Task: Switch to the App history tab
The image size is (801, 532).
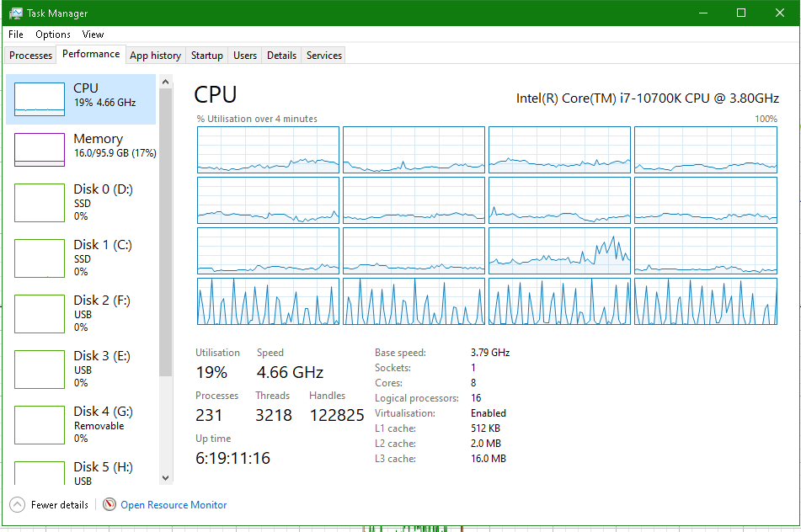Action: tap(155, 56)
